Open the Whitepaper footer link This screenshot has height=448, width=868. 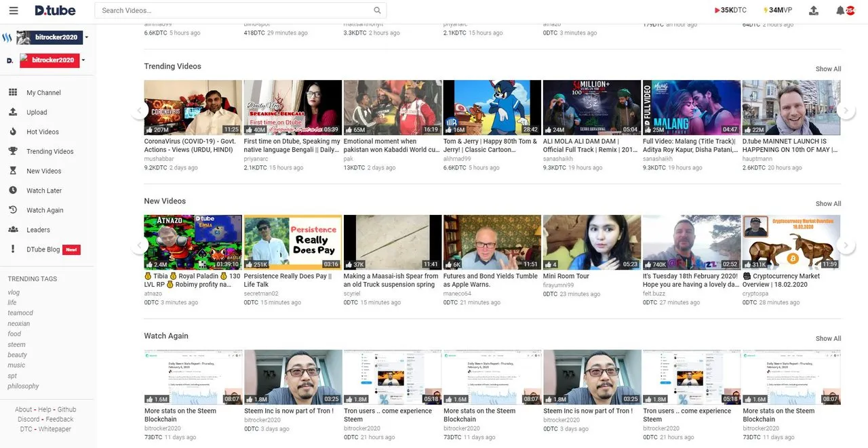55,430
